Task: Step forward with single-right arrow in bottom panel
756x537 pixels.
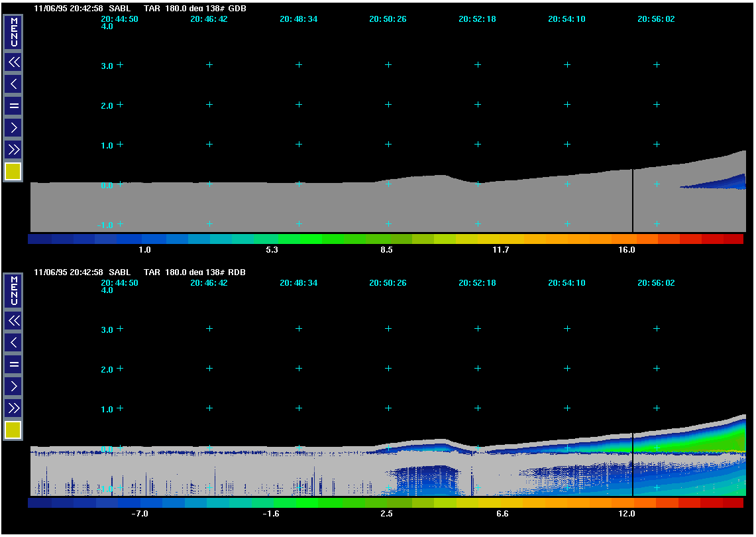Action: pos(13,386)
